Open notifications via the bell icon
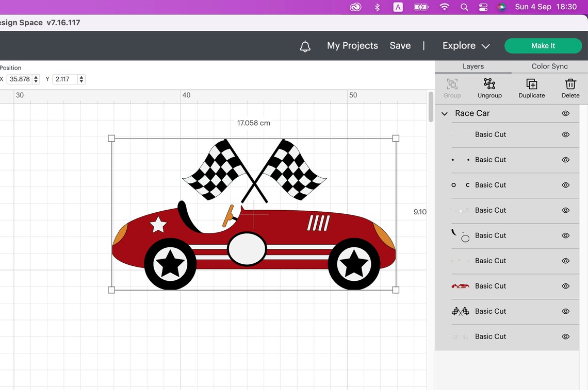 (x=305, y=45)
